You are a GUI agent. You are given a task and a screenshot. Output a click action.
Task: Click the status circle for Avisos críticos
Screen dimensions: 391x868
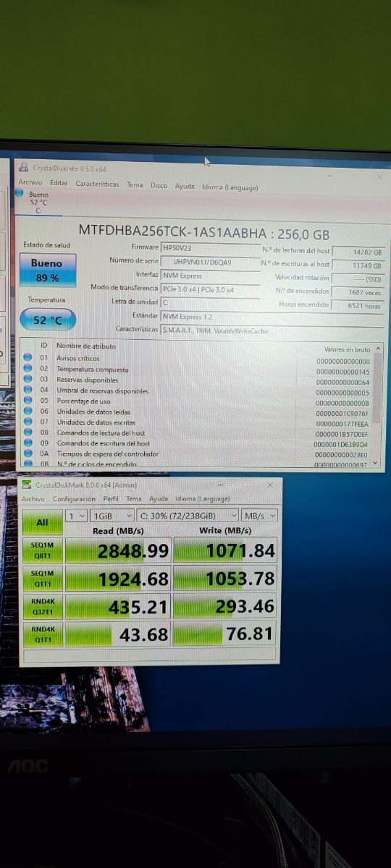[x=28, y=357]
